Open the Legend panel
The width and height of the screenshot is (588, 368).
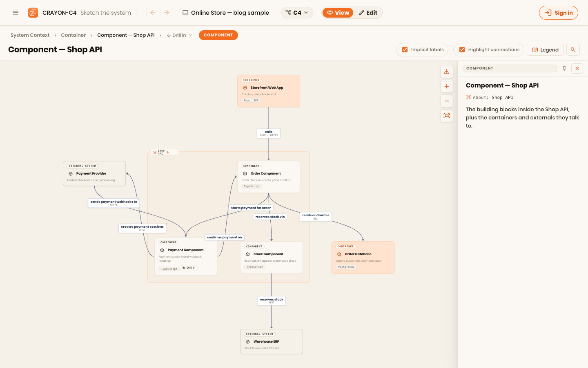pos(545,49)
